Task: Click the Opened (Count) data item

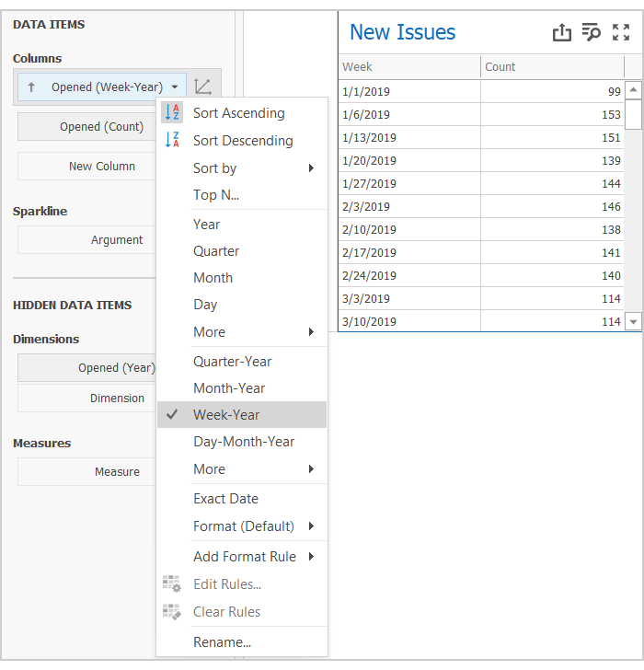Action: click(101, 127)
